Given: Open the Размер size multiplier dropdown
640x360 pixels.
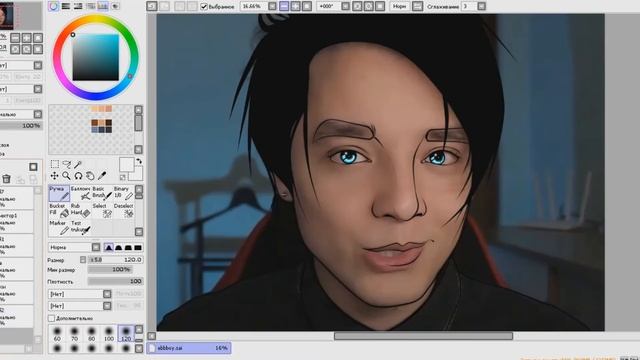Looking at the screenshot, I should [83, 260].
